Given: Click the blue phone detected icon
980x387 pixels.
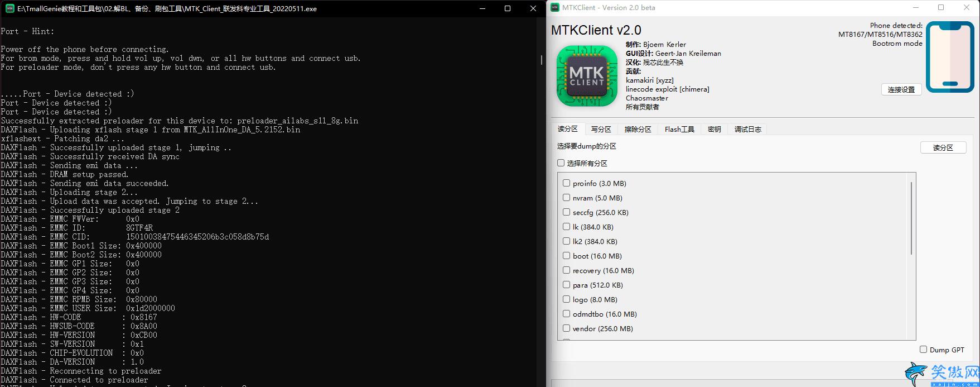Looking at the screenshot, I should coord(950,56).
